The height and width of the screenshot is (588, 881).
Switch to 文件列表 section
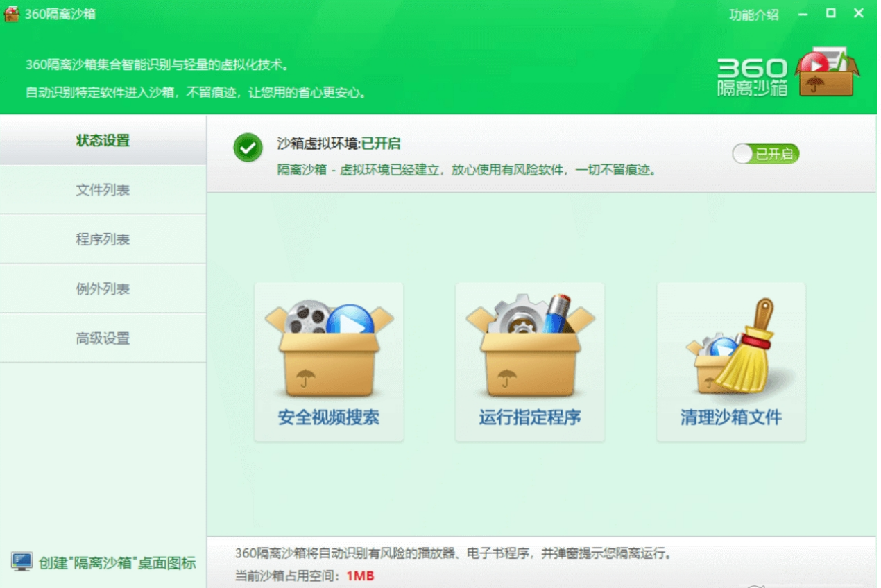[103, 189]
